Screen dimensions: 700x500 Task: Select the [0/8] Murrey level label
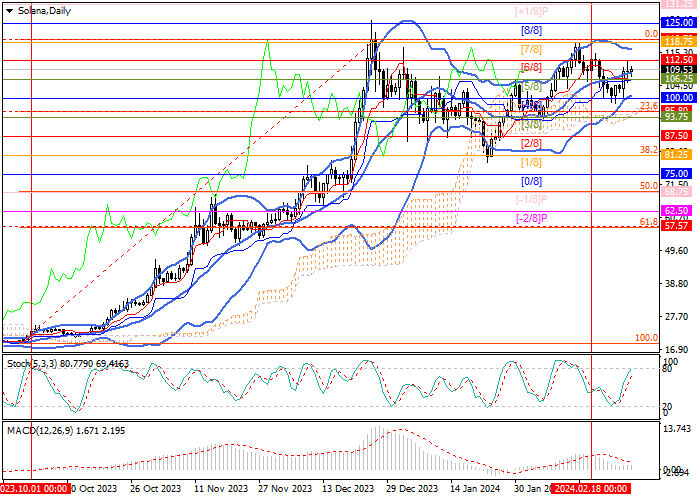[x=531, y=182]
